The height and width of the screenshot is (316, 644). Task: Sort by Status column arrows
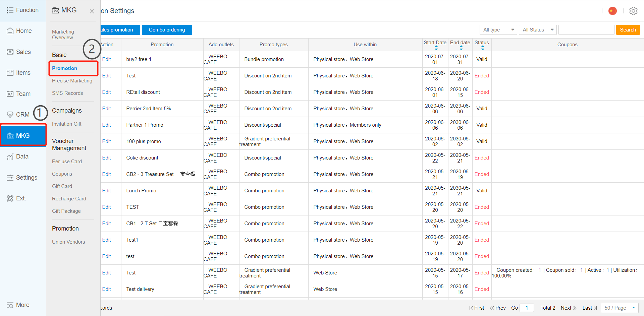click(x=483, y=48)
